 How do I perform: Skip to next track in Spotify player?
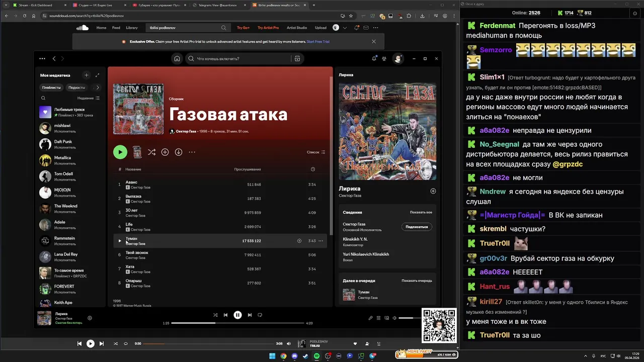click(249, 315)
